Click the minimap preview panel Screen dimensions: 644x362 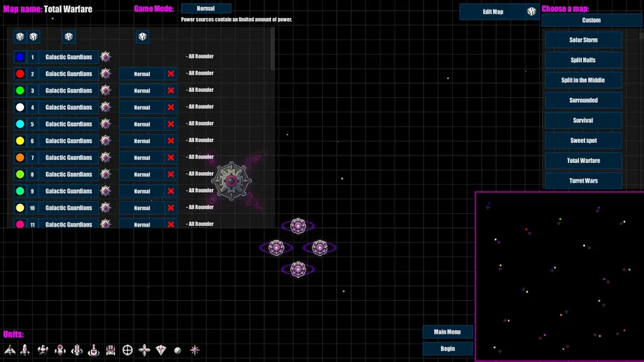pyautogui.click(x=559, y=276)
